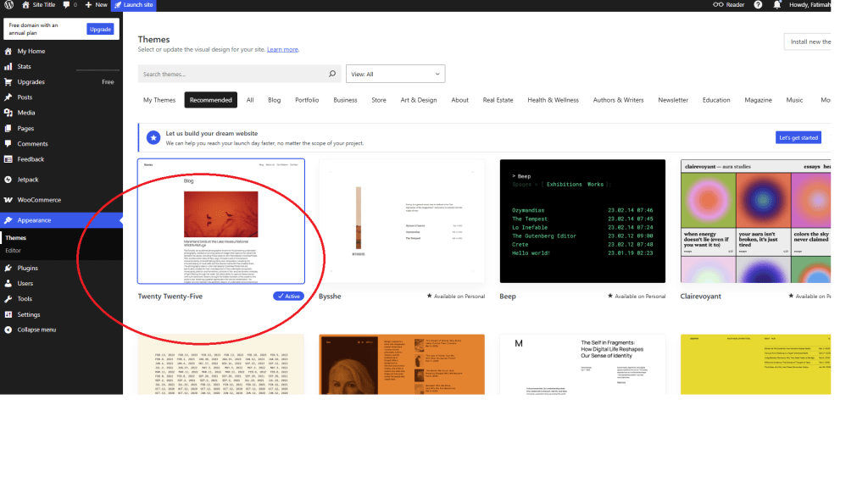
Task: Select the Portfolio theme category tab
Action: (307, 100)
